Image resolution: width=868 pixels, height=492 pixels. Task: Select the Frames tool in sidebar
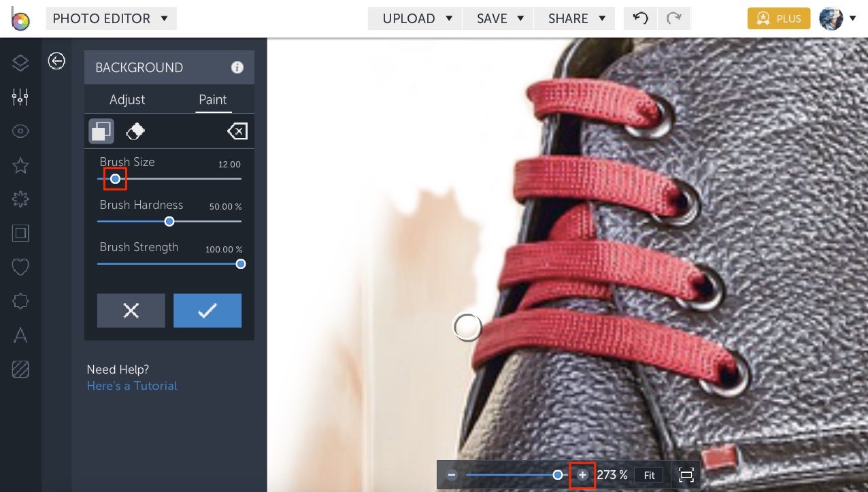coord(20,233)
